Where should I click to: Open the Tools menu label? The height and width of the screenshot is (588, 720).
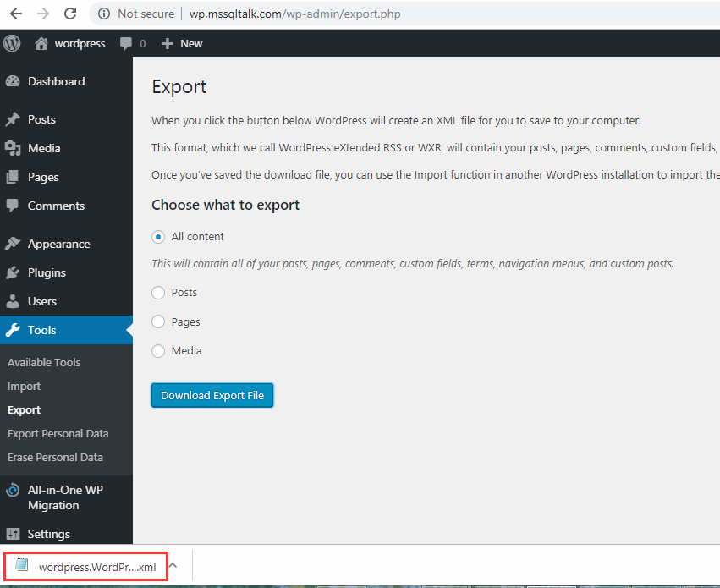click(41, 330)
